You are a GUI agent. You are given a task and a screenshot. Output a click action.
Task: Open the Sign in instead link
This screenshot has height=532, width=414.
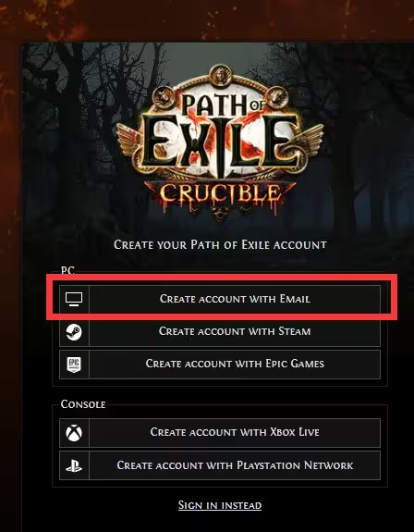click(x=220, y=505)
